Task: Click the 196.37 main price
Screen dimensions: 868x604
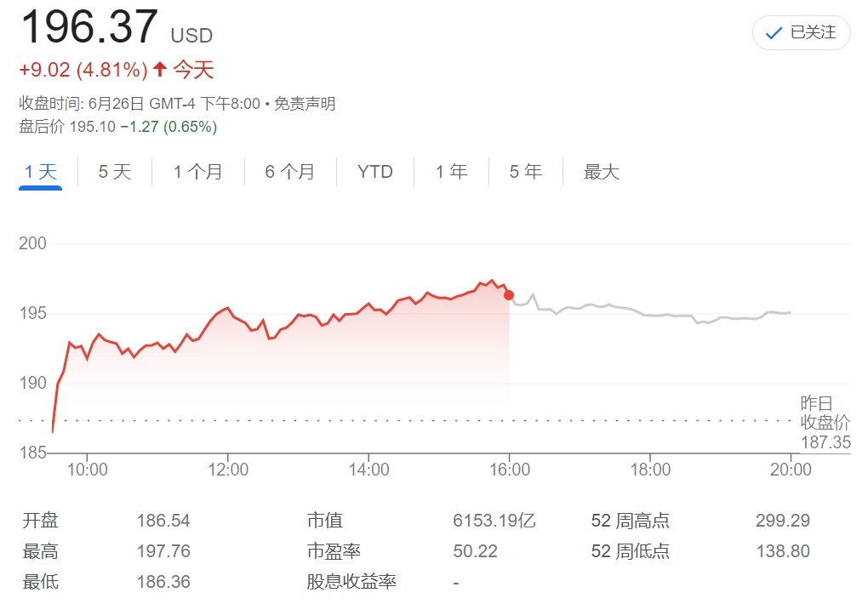Action: coord(89,27)
